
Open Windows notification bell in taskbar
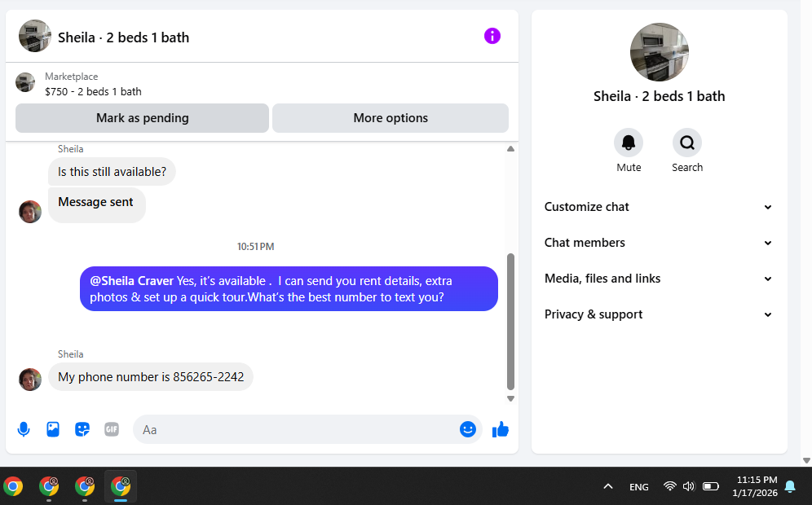(x=790, y=486)
